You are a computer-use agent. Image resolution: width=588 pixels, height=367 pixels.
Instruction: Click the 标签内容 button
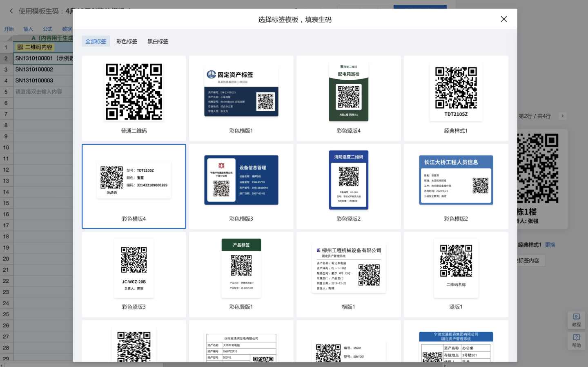click(531, 260)
